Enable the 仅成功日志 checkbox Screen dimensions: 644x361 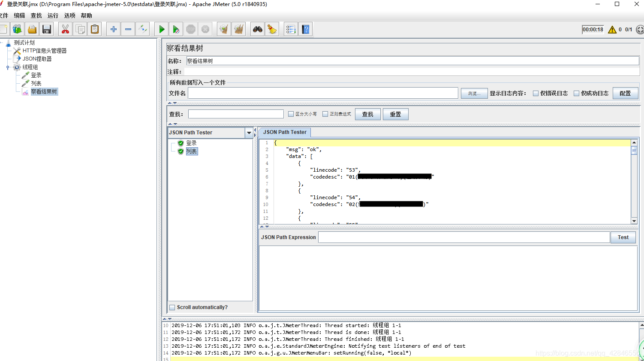(x=576, y=93)
